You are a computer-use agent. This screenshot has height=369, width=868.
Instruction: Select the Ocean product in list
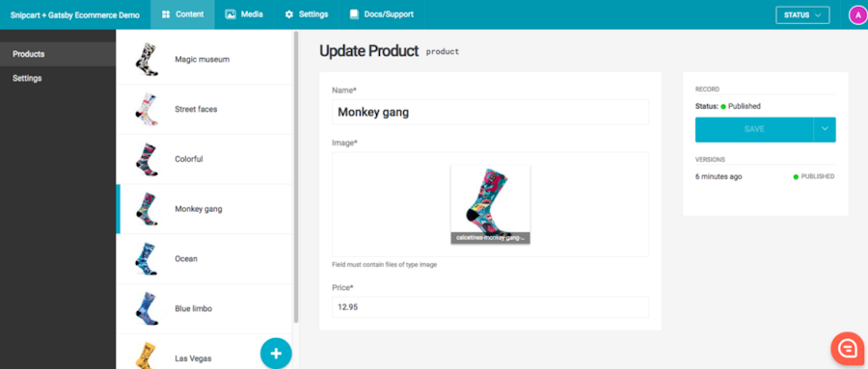click(204, 259)
